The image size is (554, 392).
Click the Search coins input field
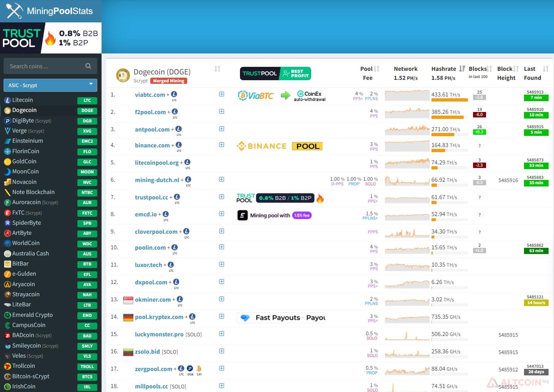click(50, 66)
